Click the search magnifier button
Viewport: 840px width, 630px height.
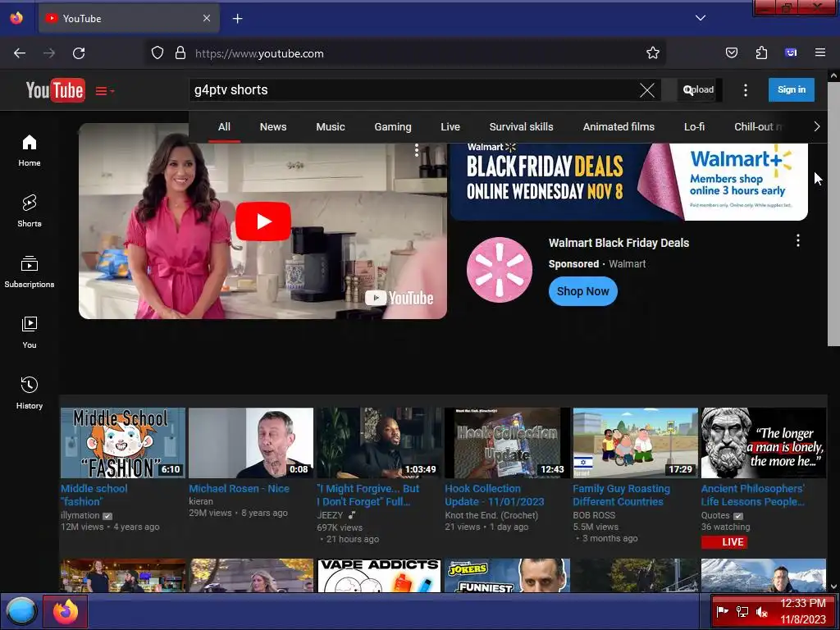(688, 90)
